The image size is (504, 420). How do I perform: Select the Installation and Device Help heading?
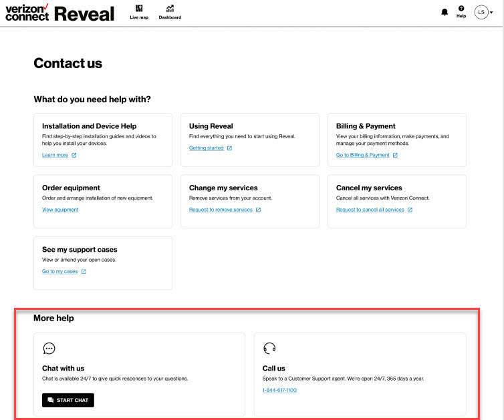(90, 126)
